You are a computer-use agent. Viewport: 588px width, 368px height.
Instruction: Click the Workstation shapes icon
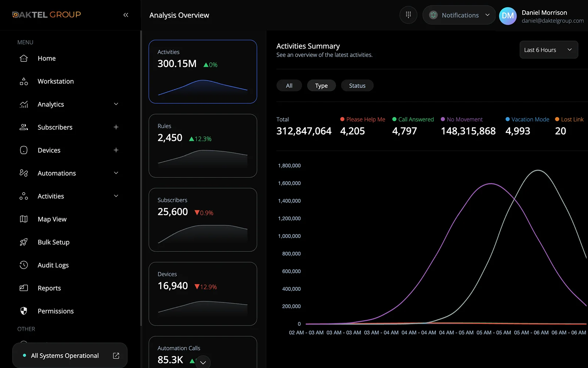24,81
